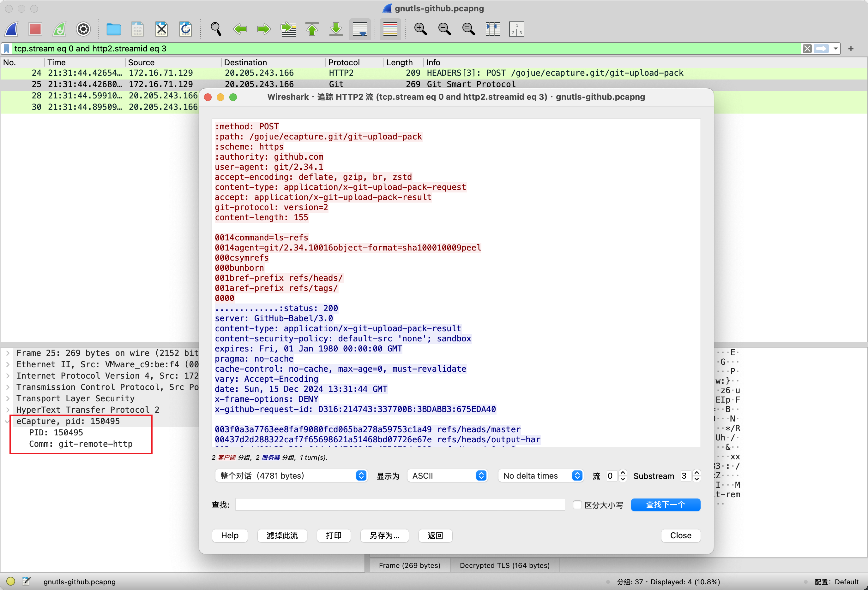Clear the display filter with X button
Viewport: 868px width, 590px height.
(807, 49)
